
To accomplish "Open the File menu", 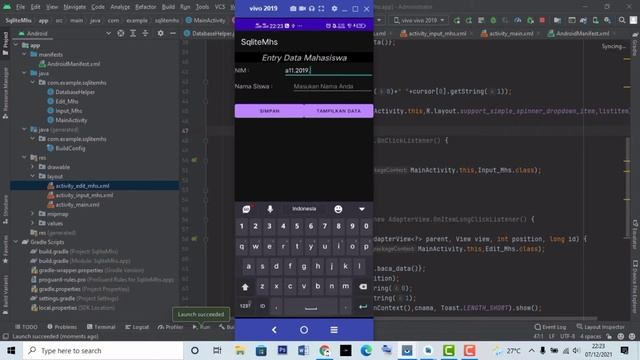I will click(x=20, y=7).
